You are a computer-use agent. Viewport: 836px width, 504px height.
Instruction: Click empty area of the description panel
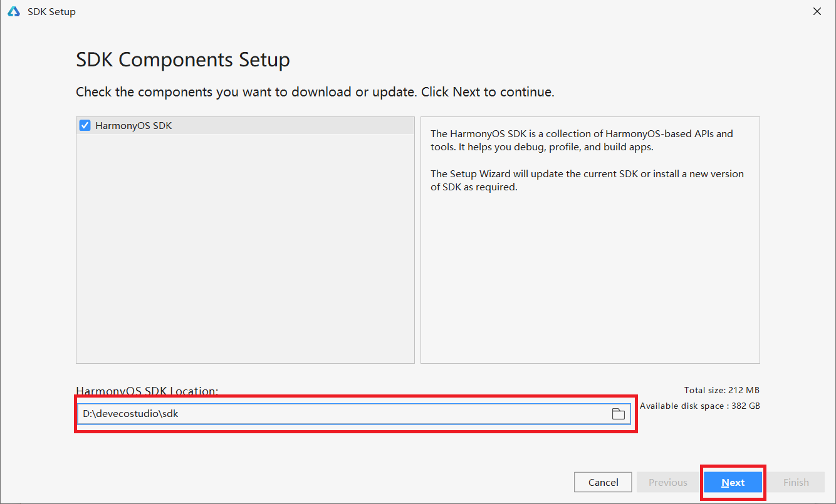(x=589, y=282)
